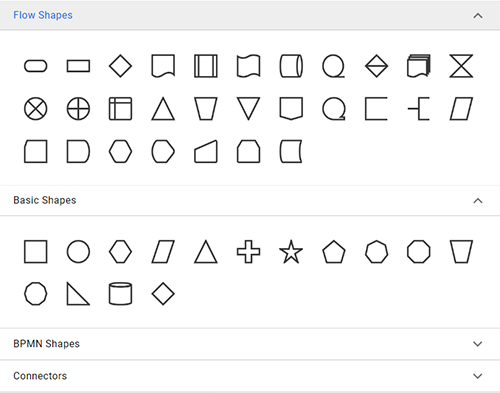Pick the Decision diamond in Flow Shapes

120,66
